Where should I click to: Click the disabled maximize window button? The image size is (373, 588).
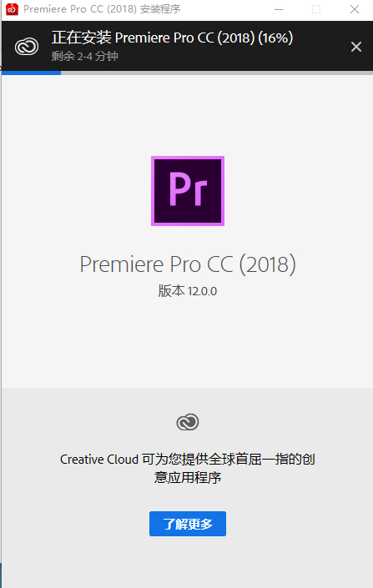tap(316, 9)
